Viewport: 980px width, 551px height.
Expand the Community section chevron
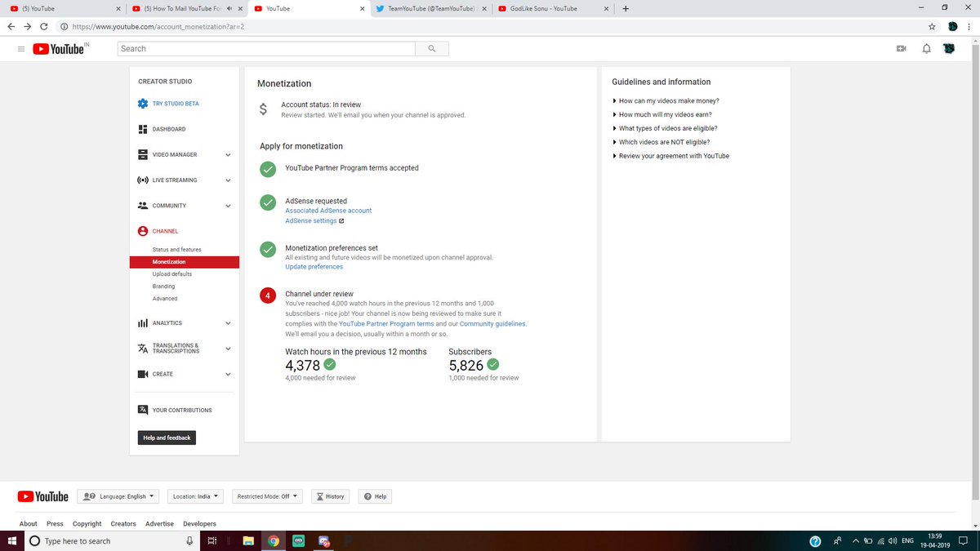pos(228,206)
